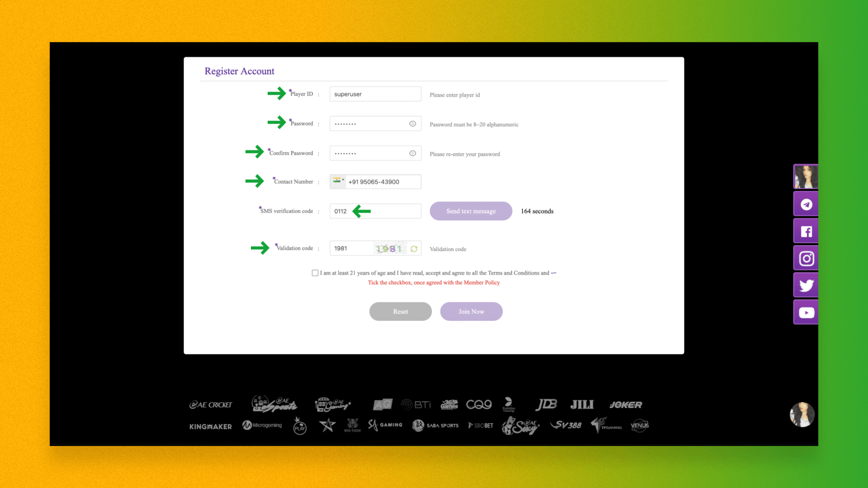Click the Instagram icon in sidebar
The width and height of the screenshot is (868, 488).
806,258
